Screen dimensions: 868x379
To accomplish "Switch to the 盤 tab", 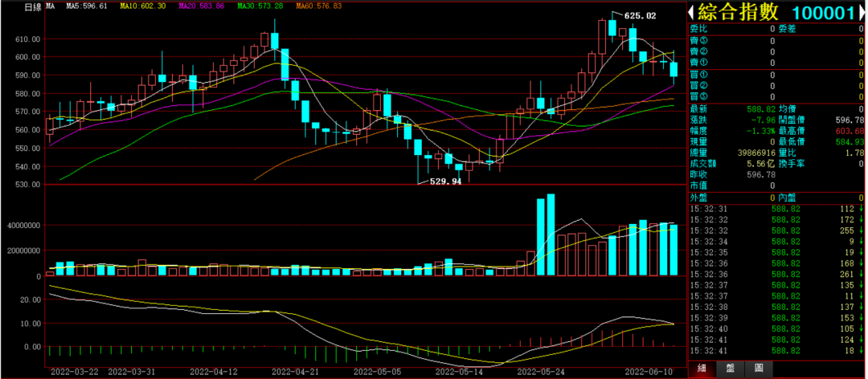I will pyautogui.click(x=730, y=369).
